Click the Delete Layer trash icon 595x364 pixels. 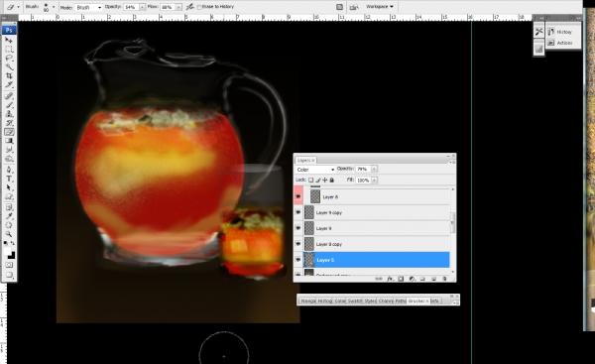[444, 279]
